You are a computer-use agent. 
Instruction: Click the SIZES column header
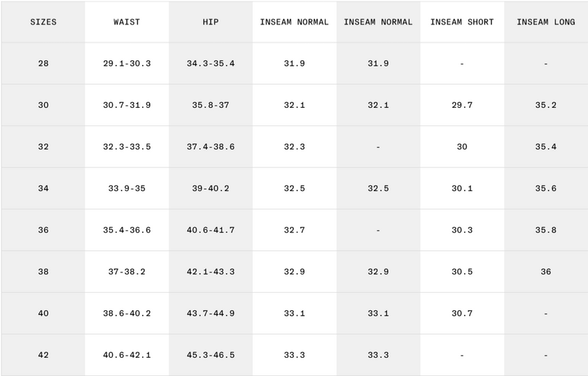(x=43, y=22)
